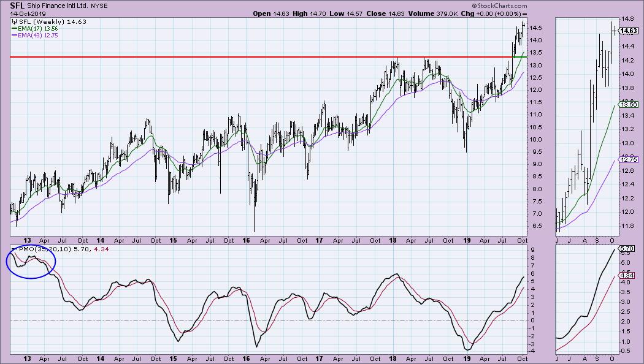The image size is (644, 364).
Task: Select the EMA(17) 13.56 legend label
Action: click(38, 29)
